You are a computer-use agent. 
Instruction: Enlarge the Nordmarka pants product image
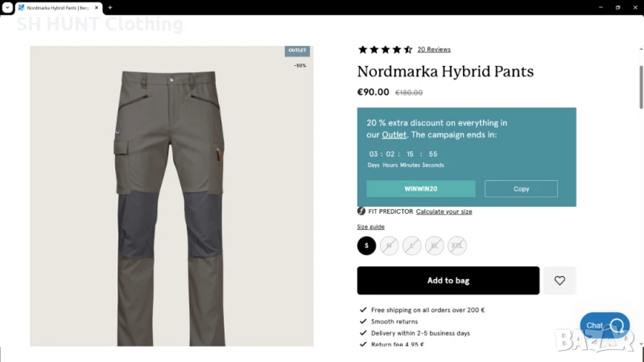(171, 196)
